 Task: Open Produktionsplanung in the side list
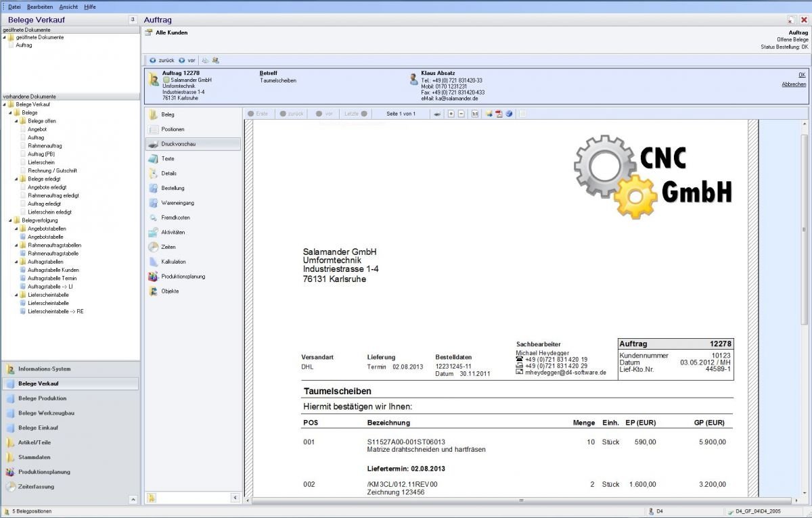(x=192, y=277)
